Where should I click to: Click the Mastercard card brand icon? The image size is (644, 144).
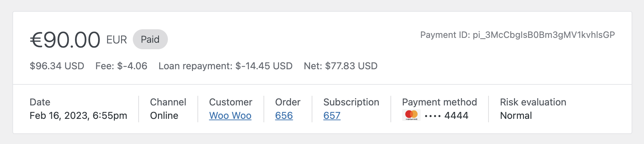[x=411, y=115]
